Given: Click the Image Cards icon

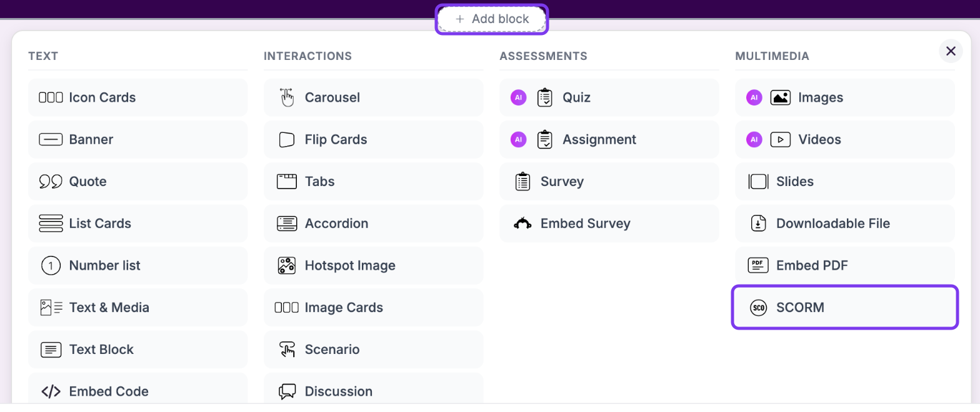Looking at the screenshot, I should click(287, 307).
